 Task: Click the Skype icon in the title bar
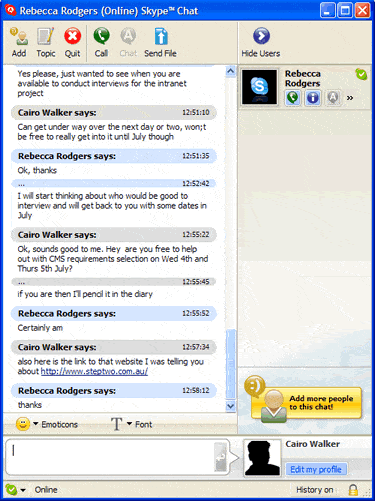tap(10, 10)
